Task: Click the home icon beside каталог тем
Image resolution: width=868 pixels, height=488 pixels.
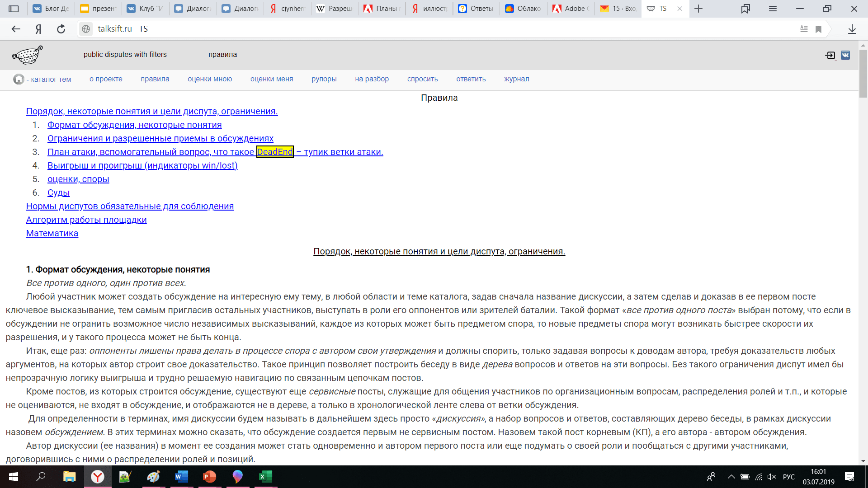Action: tap(19, 79)
